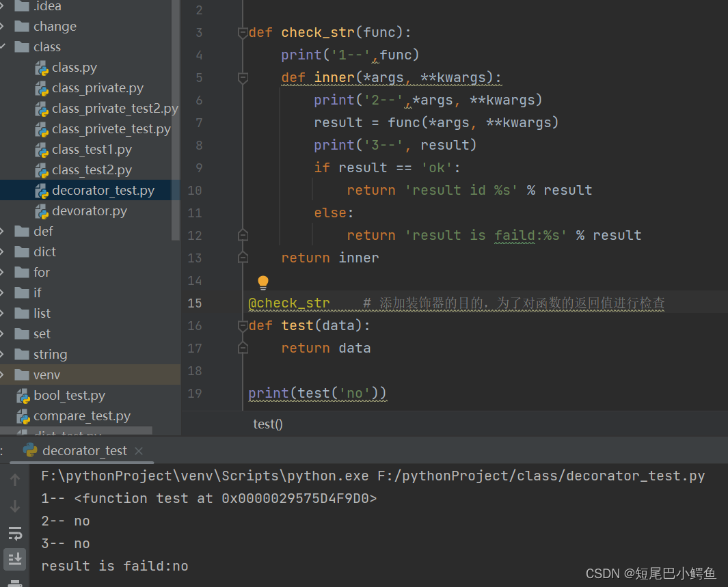This screenshot has height=587, width=728.
Task: Click the print(test('no')) line
Action: point(318,394)
